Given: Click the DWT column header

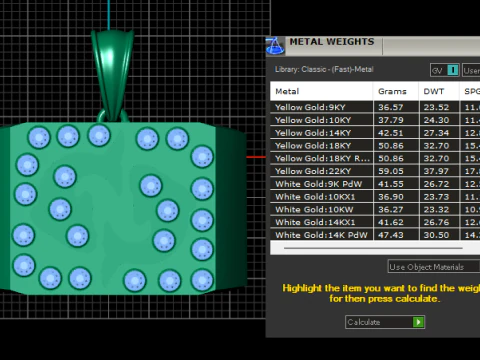Looking at the screenshot, I should point(439,91).
